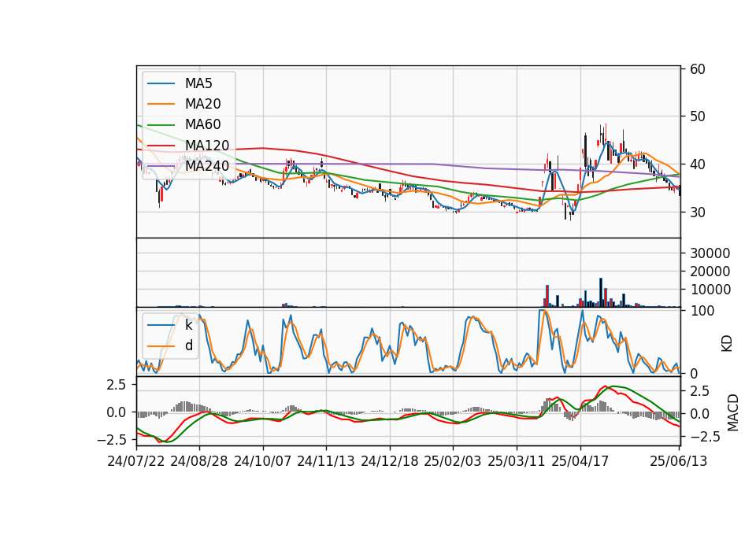756x543 pixels.
Task: Click the 24/11/13 date axis label
Action: [x=326, y=461]
